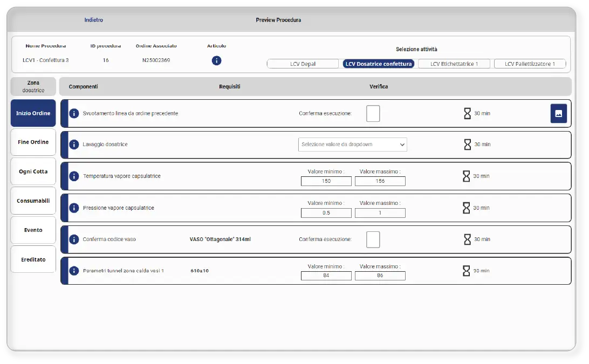Click the hourglass icon in Temperatura vapore row
This screenshot has height=364, width=589.
(466, 176)
